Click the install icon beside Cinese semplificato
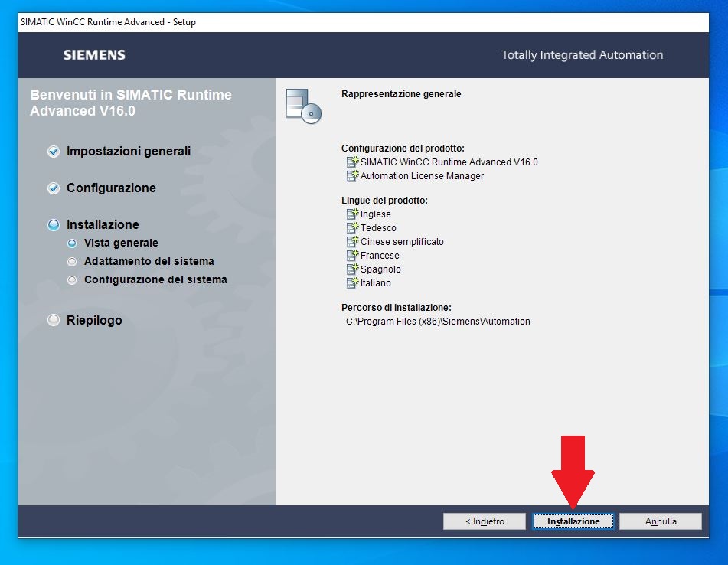 353,241
